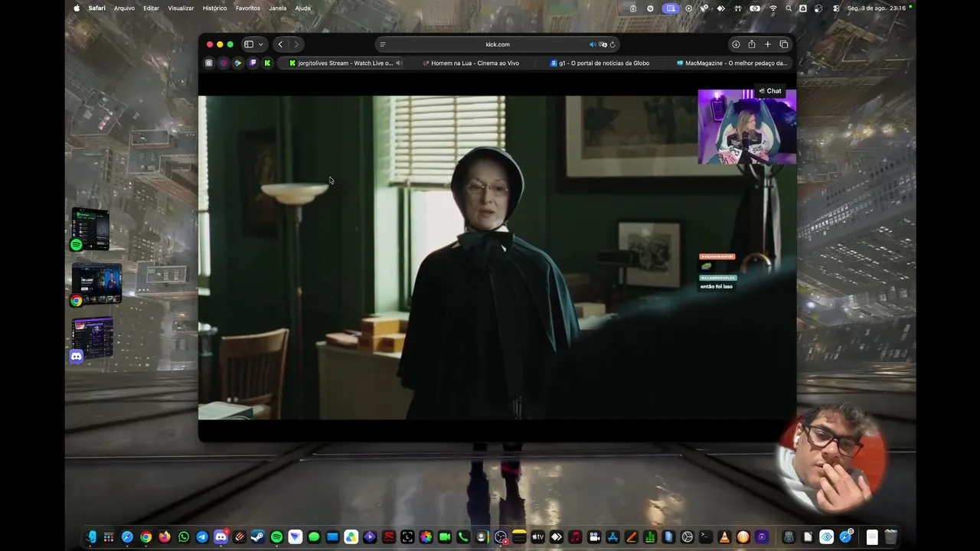Open the Editar menu
Image resolution: width=980 pixels, height=551 pixels.
(x=152, y=8)
